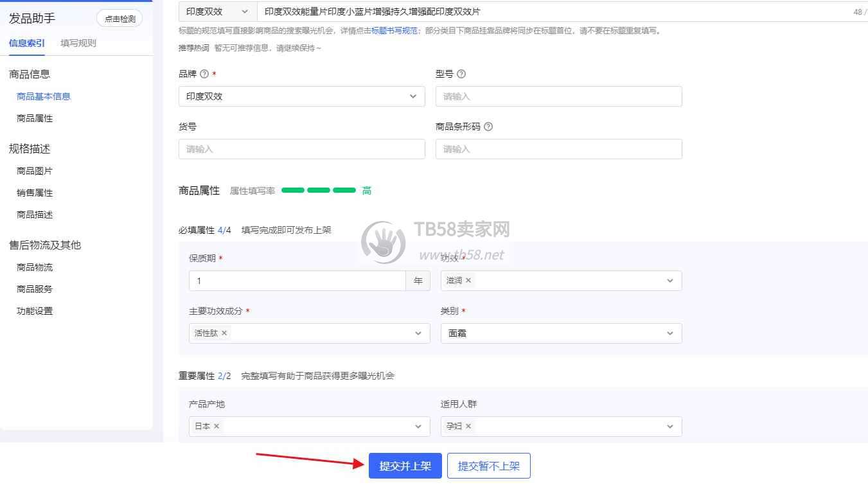Open the 类别 dropdown showing 面霜
This screenshot has height=485, width=868.
[561, 333]
